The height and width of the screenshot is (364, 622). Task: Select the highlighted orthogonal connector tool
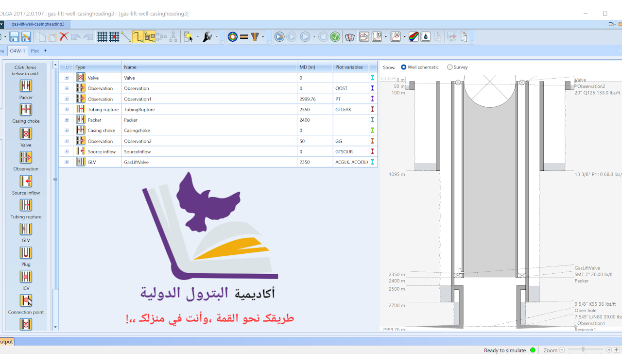138,36
